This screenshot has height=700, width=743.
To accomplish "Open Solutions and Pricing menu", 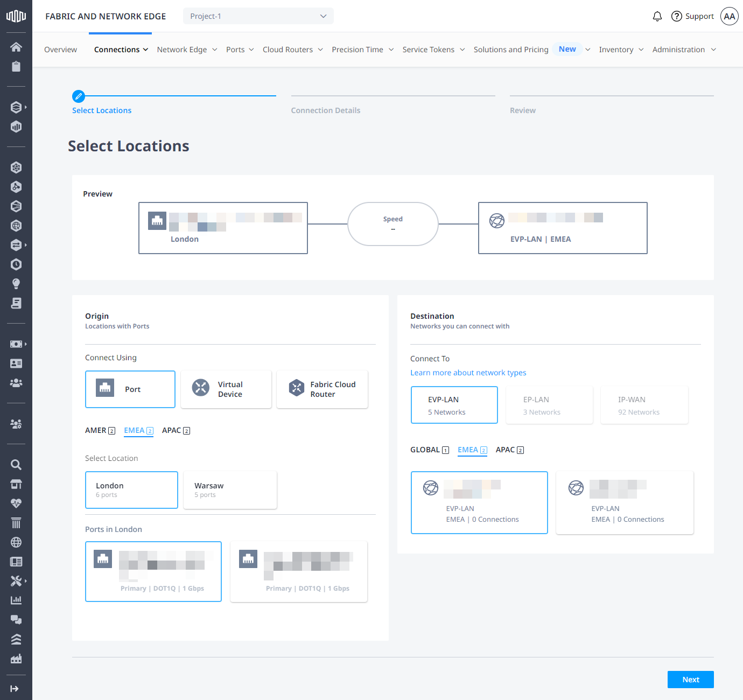I will (x=532, y=50).
